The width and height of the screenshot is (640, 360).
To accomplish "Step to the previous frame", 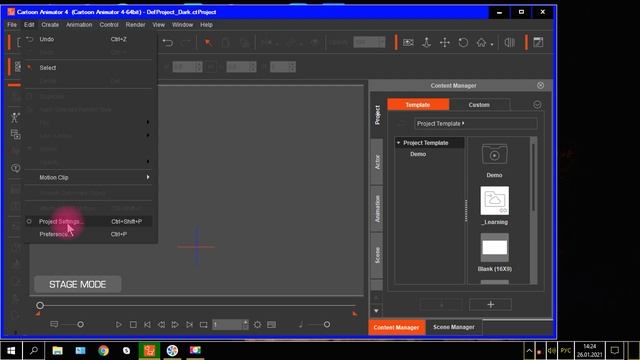I will tap(161, 324).
